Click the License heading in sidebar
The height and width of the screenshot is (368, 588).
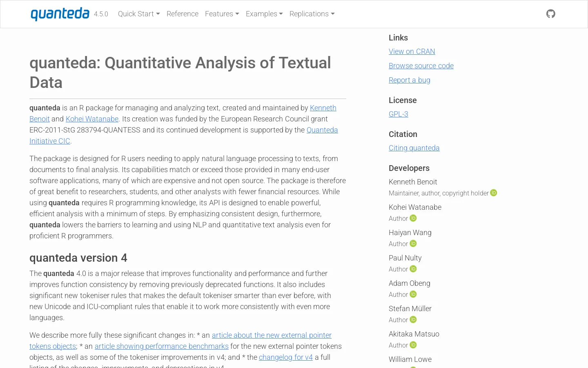point(403,100)
